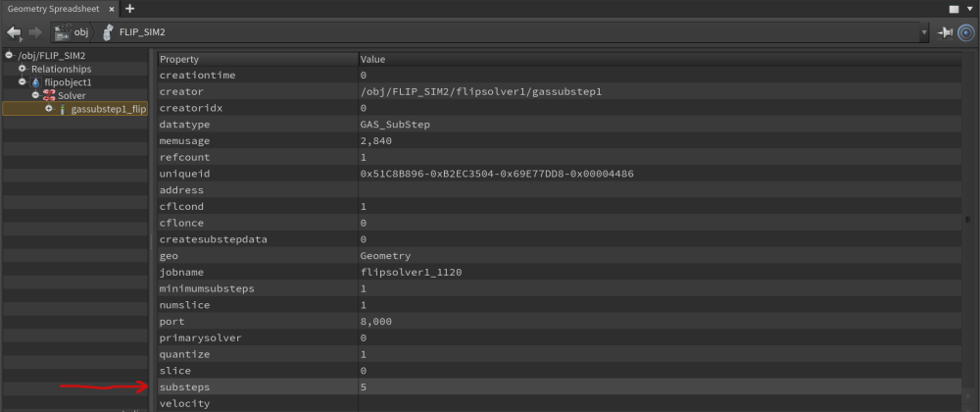The height and width of the screenshot is (412, 980).
Task: Click the splitter handle between tree and table
Action: coord(151,240)
